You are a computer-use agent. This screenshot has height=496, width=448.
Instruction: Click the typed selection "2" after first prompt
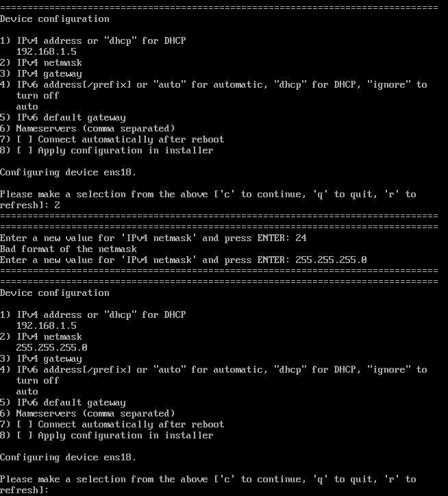click(57, 205)
